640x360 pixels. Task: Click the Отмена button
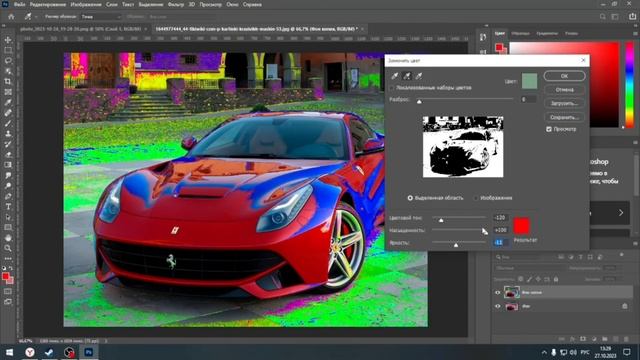[x=564, y=89]
